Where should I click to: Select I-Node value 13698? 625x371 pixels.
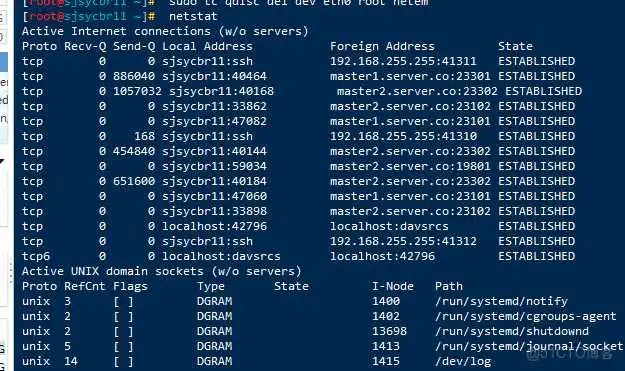pyautogui.click(x=389, y=332)
